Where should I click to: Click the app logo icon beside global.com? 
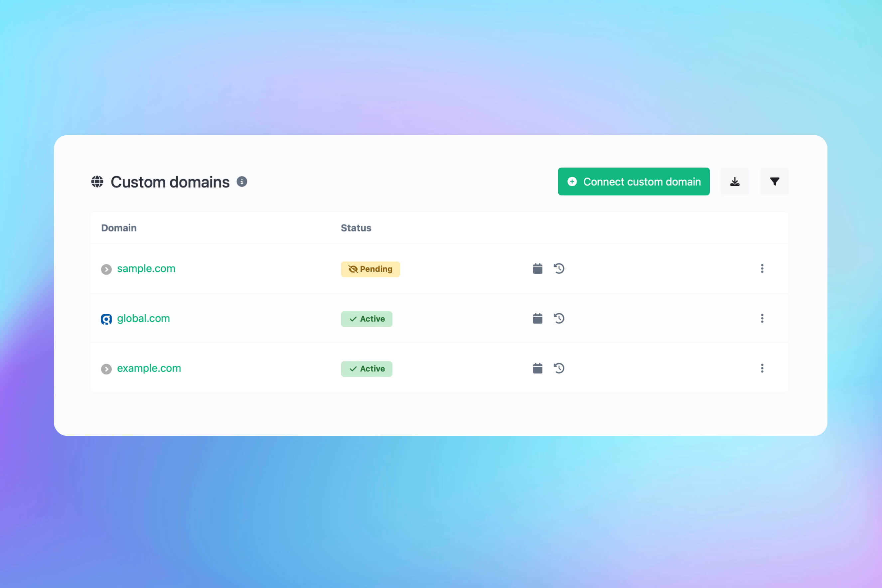(106, 318)
